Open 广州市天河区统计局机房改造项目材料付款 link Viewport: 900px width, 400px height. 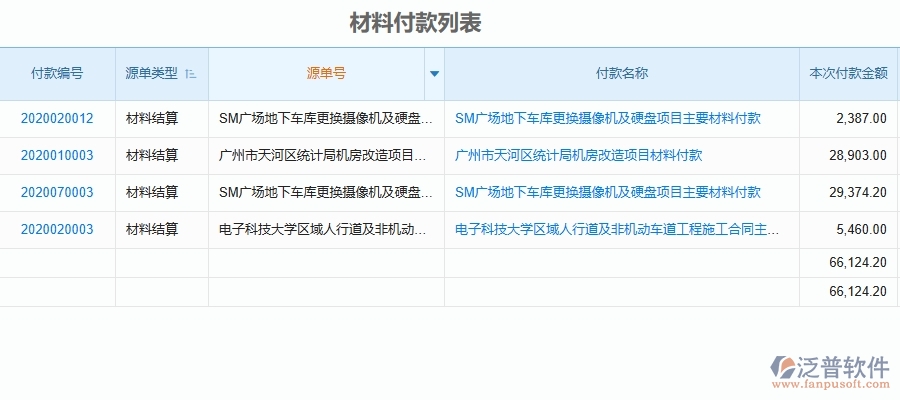click(578, 155)
